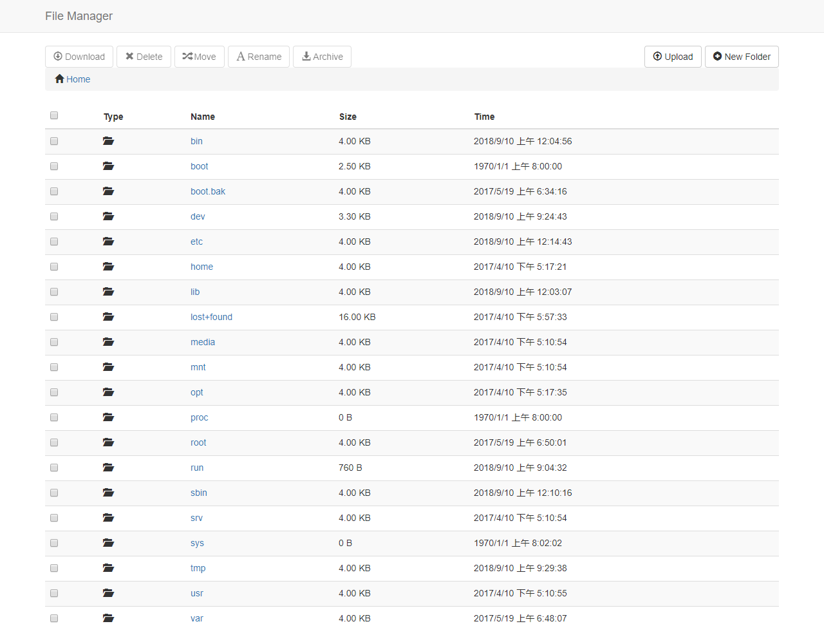The width and height of the screenshot is (824, 644).
Task: Click the Download toolbar icon
Action: (x=59, y=57)
